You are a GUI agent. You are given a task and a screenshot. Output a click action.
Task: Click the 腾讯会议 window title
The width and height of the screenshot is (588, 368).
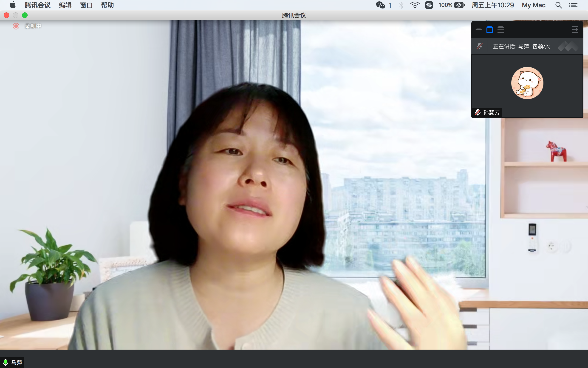[x=294, y=15]
